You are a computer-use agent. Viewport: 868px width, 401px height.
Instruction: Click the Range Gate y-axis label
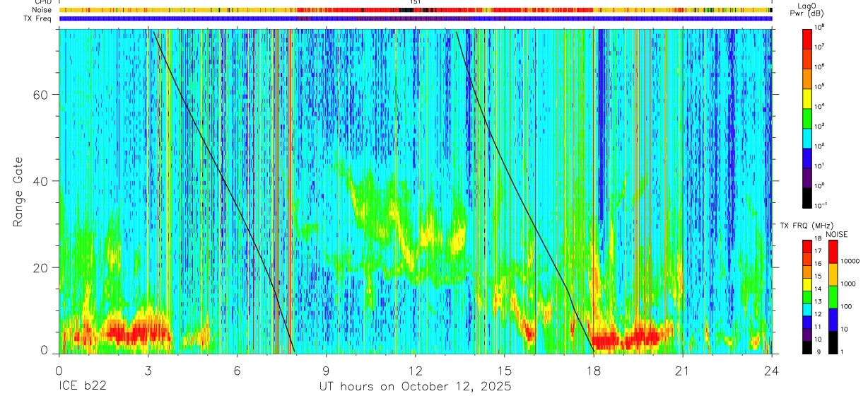coord(18,192)
